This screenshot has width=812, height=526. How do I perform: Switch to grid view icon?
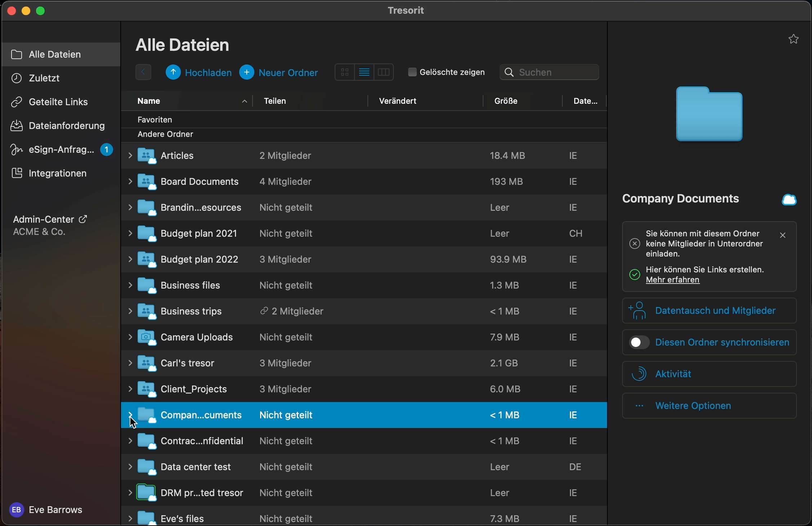tap(345, 72)
